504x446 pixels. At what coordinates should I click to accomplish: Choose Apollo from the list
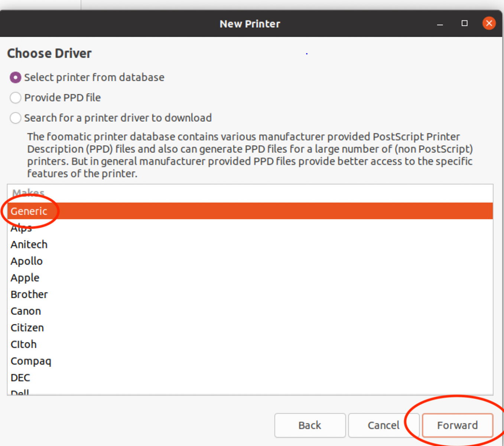pos(26,261)
